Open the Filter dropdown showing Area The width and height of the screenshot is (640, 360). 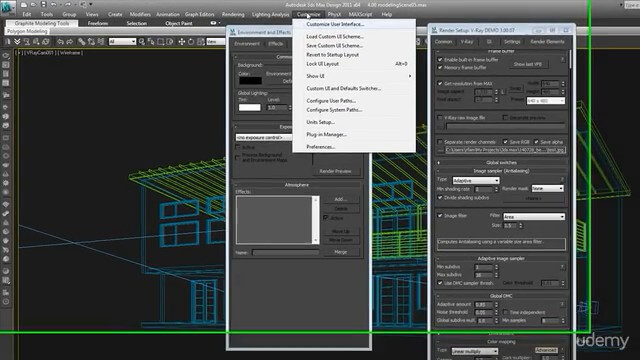534,217
